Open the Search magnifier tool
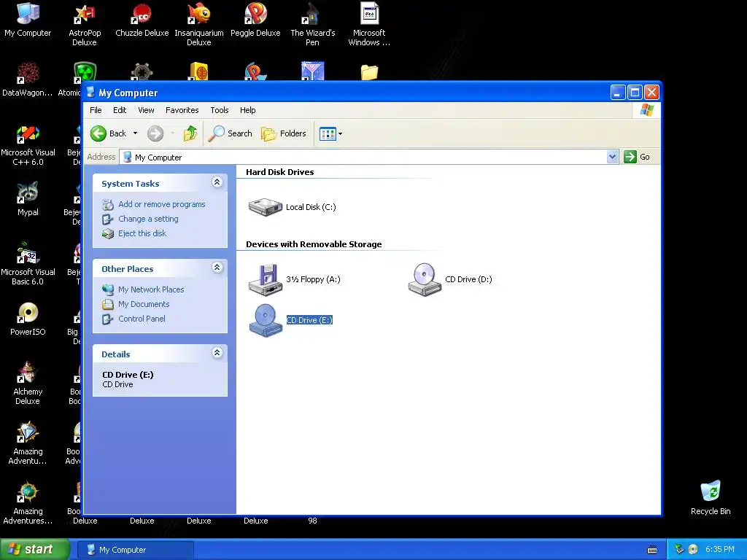The height and width of the screenshot is (560, 747). [x=230, y=133]
